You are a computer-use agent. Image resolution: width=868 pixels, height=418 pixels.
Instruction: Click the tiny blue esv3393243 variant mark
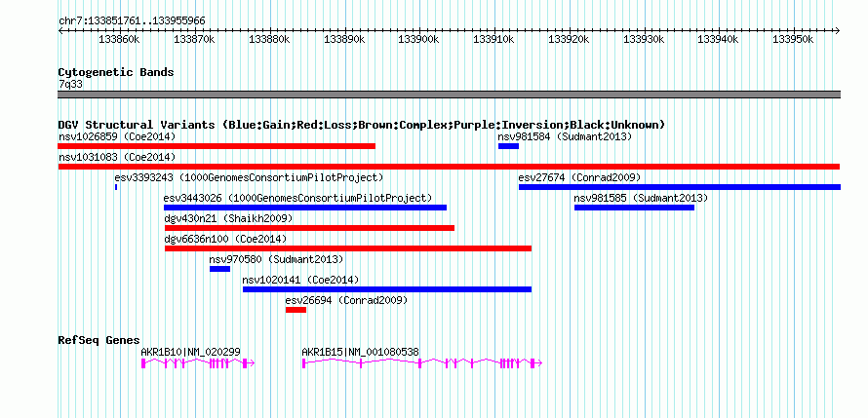116,187
